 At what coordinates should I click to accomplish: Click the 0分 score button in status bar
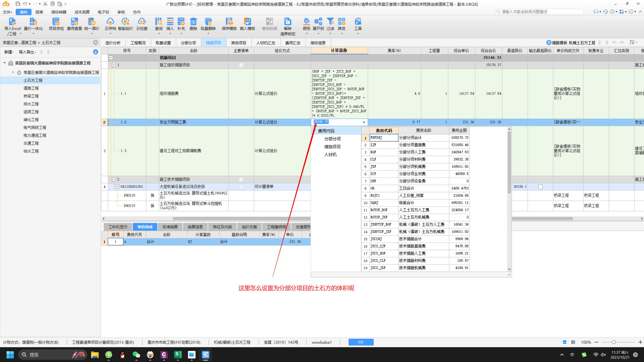pyautogui.click(x=361, y=342)
